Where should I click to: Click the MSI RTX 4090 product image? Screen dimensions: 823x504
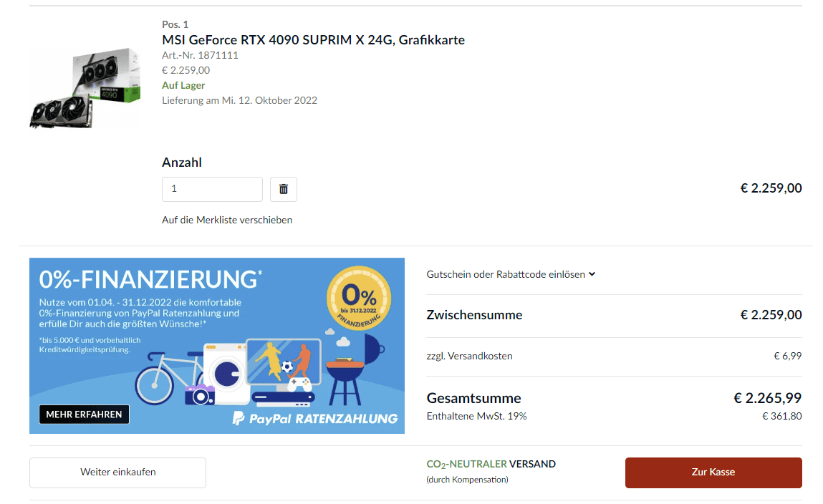[85, 87]
